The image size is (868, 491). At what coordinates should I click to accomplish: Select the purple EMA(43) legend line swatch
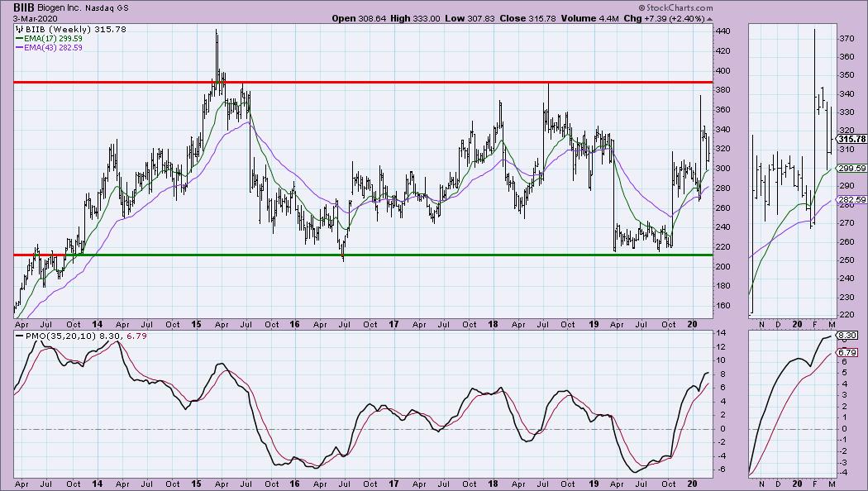point(19,48)
